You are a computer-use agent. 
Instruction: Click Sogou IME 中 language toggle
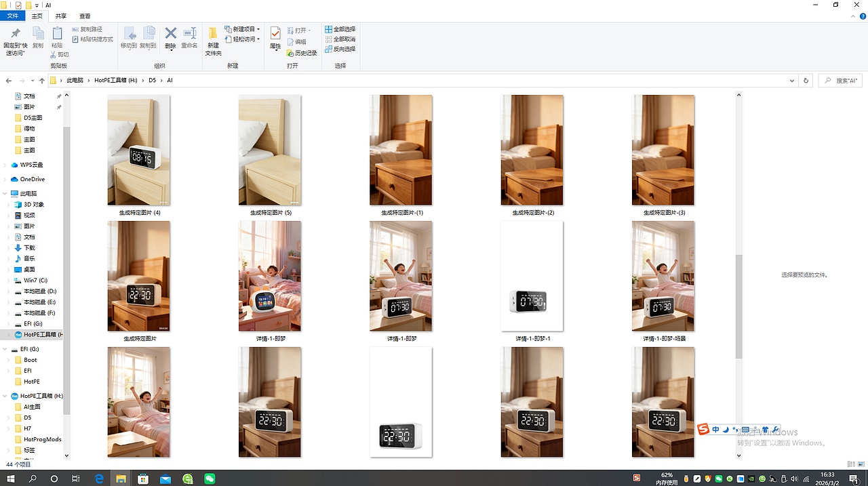[715, 430]
